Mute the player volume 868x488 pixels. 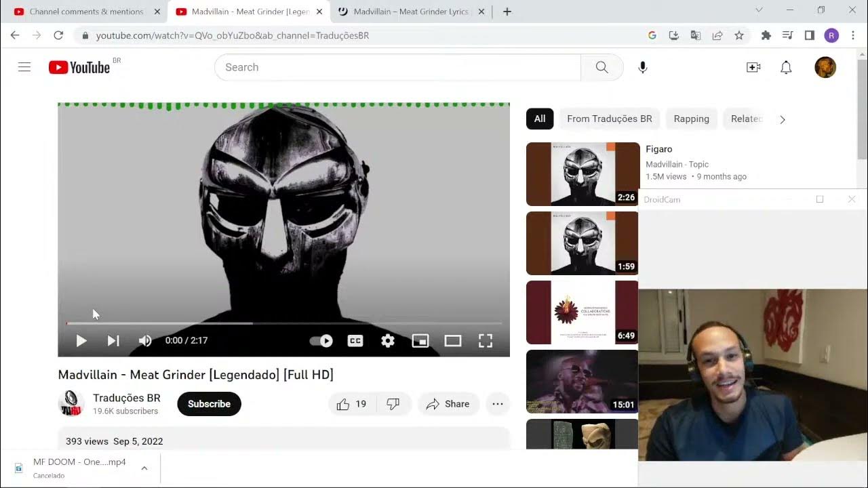tap(145, 340)
